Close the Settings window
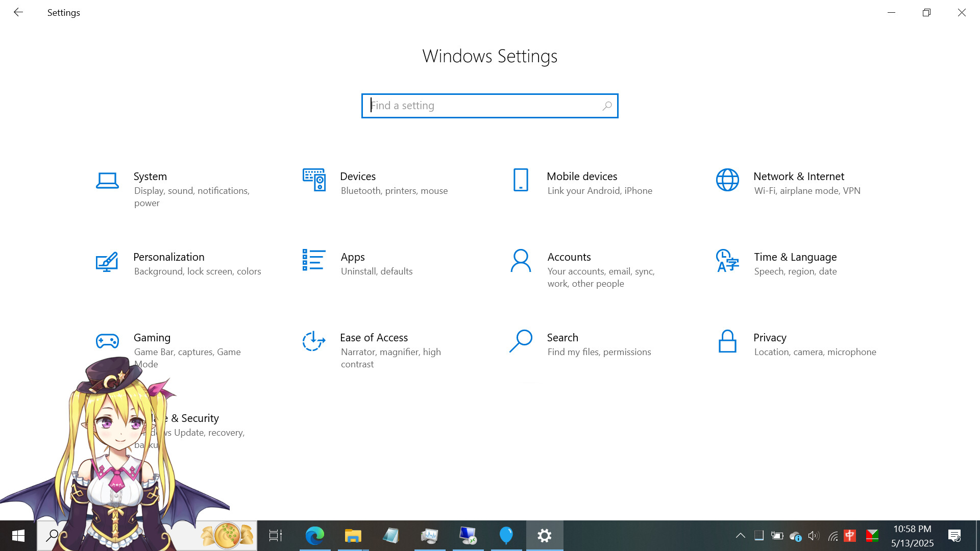Screen dimensions: 980x551 click(x=962, y=12)
